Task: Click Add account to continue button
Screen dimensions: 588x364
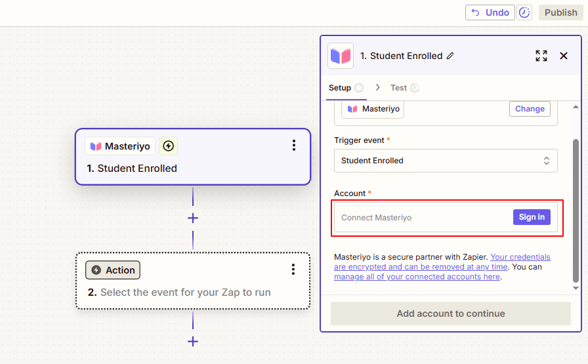Action: 451,313
